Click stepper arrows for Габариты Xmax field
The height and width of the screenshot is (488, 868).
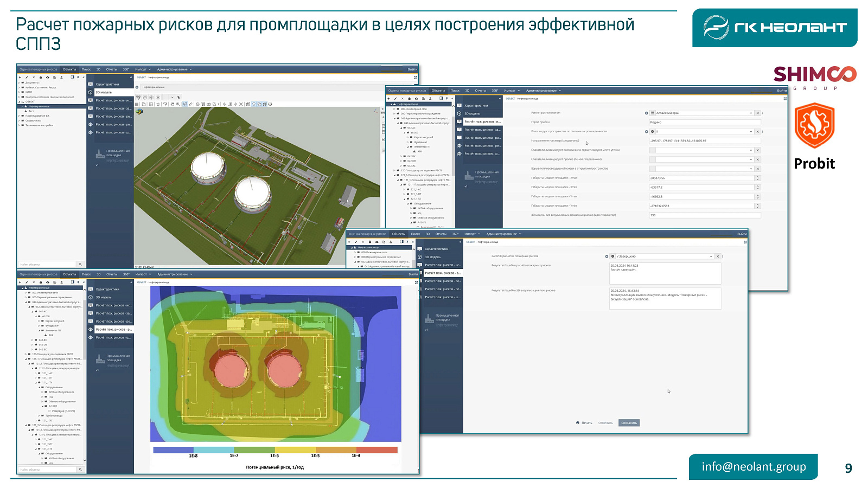tap(758, 178)
